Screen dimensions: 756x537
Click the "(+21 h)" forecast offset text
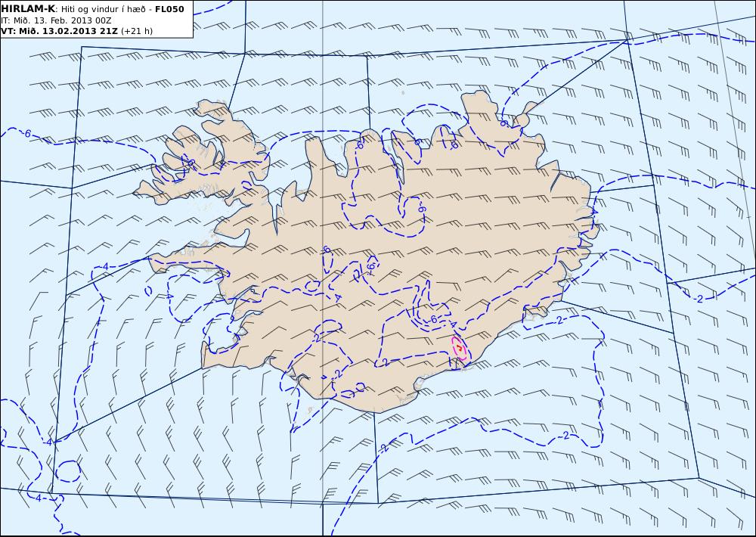point(136,31)
